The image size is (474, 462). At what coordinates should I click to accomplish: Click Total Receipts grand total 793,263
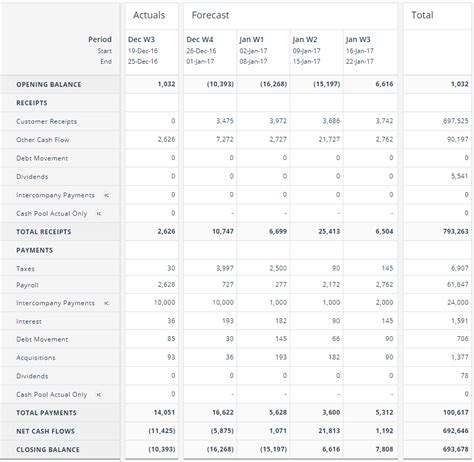(456, 231)
